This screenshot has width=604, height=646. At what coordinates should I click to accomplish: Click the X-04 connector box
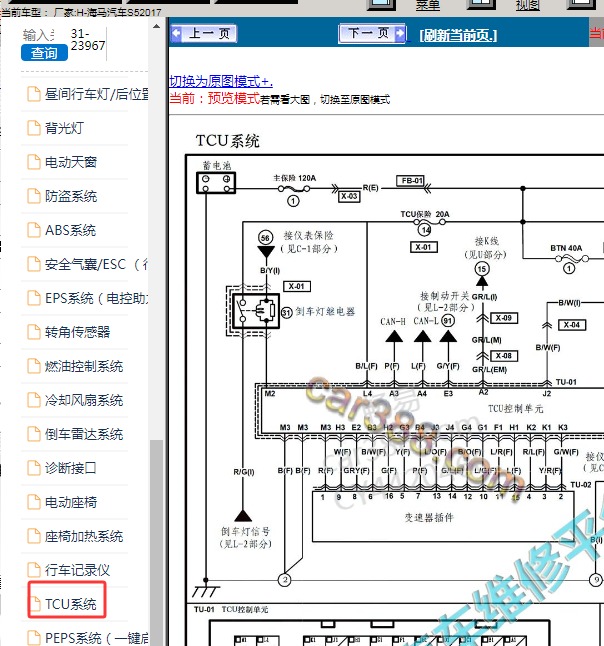coord(572,325)
